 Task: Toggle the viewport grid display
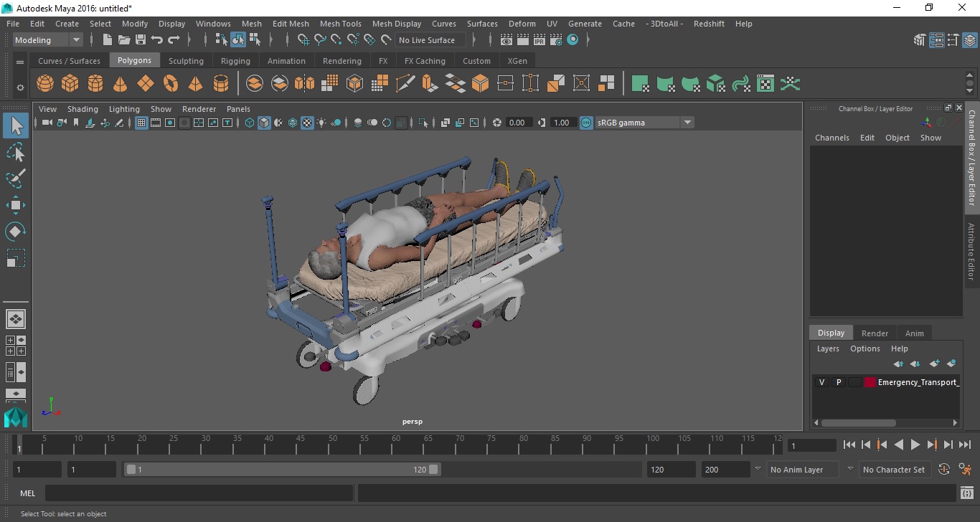click(141, 123)
